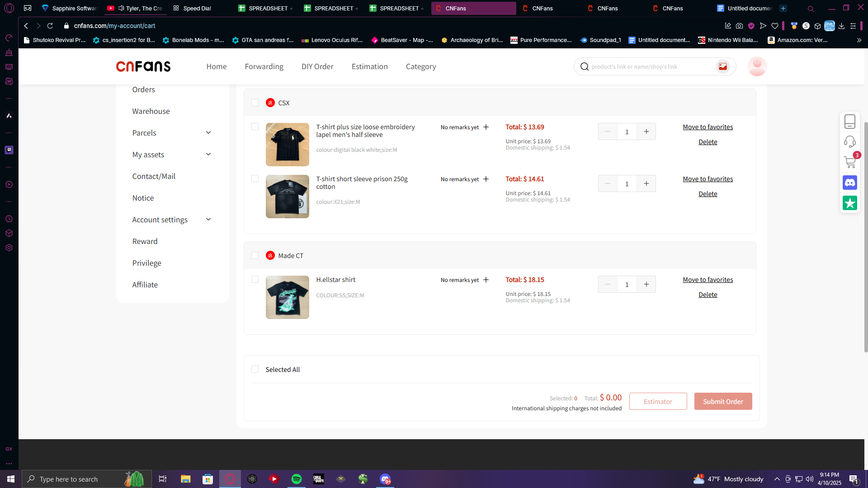Image resolution: width=868 pixels, height=488 pixels.
Task: Expand the My assets section
Action: pyautogui.click(x=208, y=155)
